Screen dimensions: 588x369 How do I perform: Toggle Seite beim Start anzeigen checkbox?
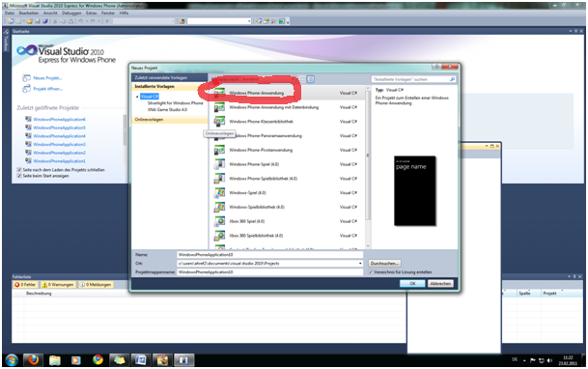point(19,176)
